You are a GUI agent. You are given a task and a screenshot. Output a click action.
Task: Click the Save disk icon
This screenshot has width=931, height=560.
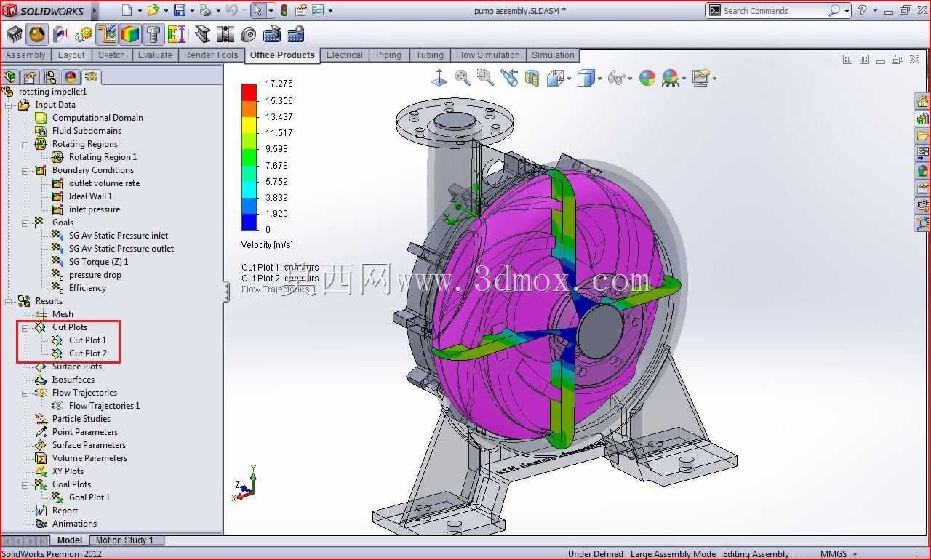coord(179,10)
